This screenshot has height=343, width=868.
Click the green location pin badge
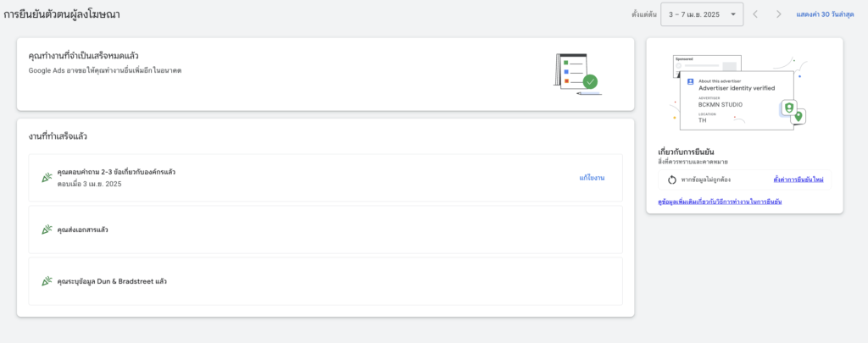(x=798, y=116)
